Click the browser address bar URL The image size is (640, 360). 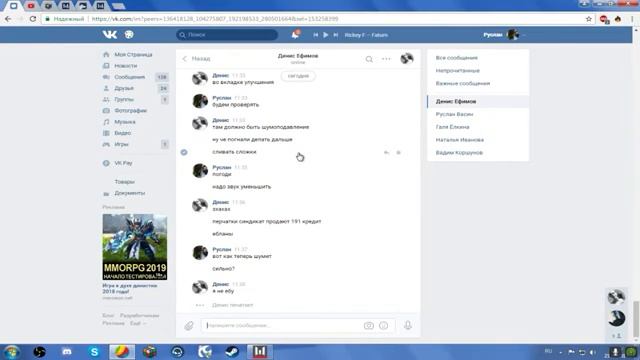coord(215,19)
